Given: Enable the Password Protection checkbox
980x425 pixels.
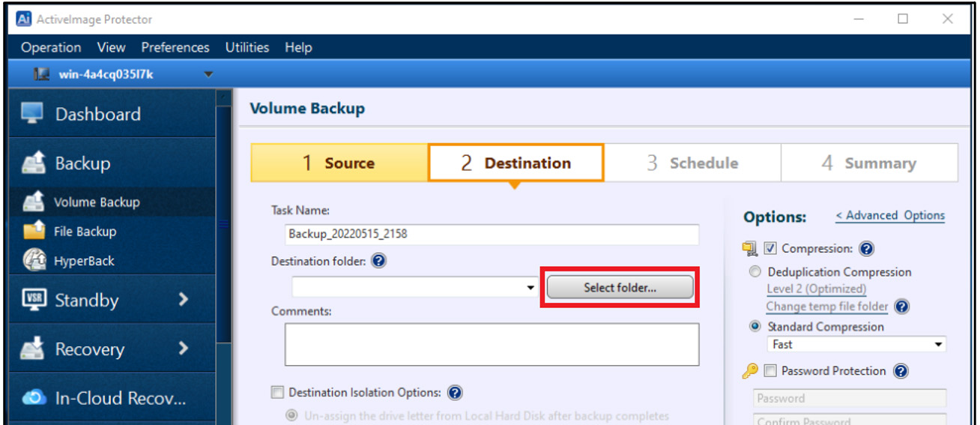Looking at the screenshot, I should (770, 371).
